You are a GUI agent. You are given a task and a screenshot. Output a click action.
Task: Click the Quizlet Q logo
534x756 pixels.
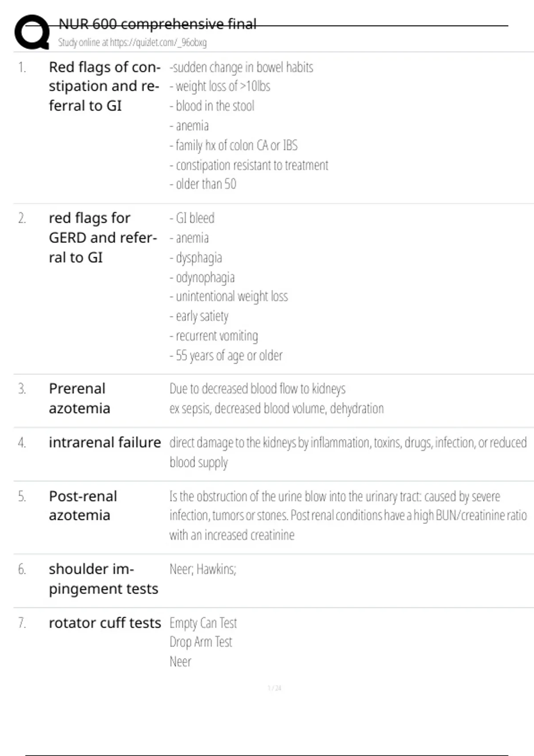tap(32, 32)
